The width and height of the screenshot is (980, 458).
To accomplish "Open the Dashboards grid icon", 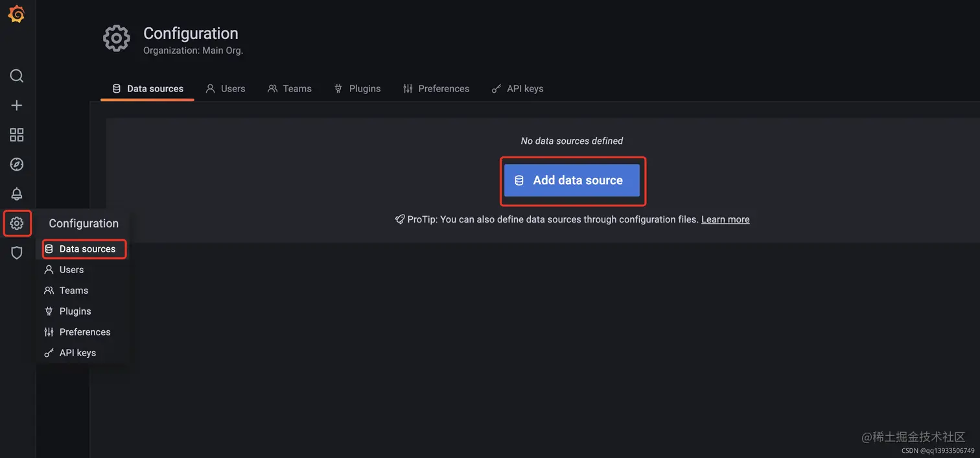I will pos(17,135).
